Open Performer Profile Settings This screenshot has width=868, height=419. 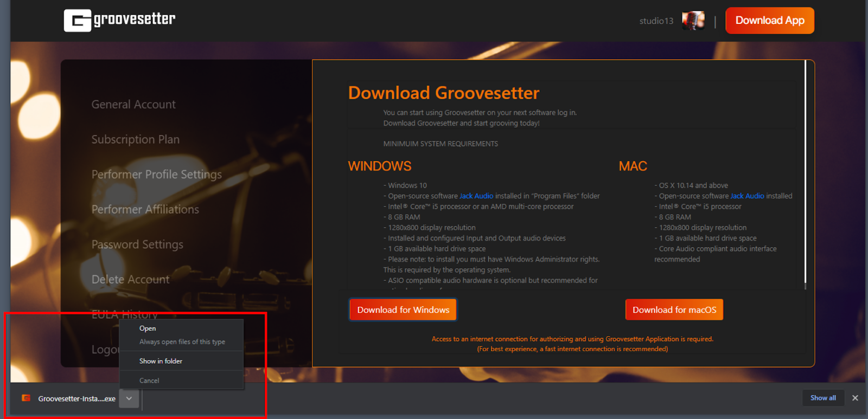pyautogui.click(x=156, y=175)
